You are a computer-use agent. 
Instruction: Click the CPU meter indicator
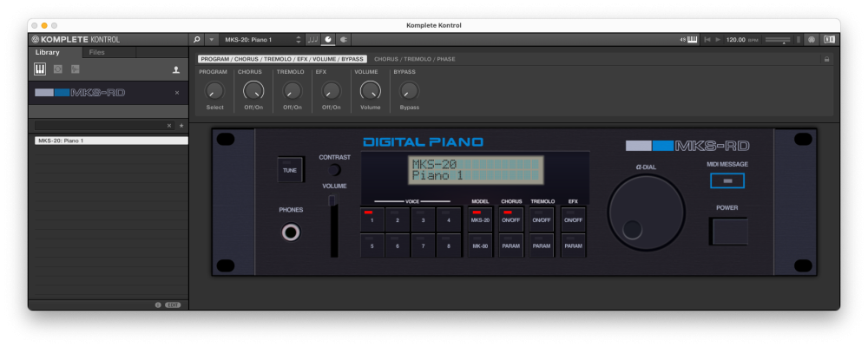[799, 40]
